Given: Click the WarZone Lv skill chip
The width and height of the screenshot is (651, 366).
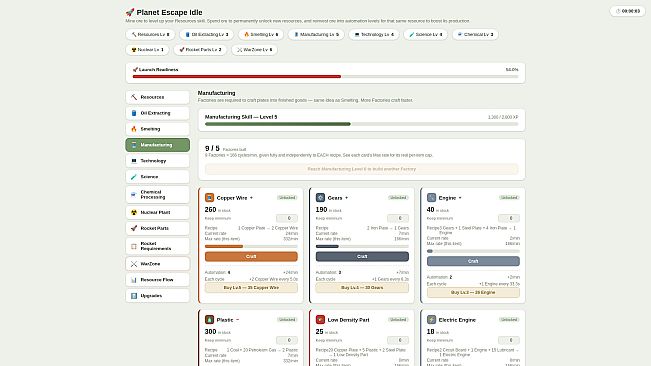Looking at the screenshot, I should tap(255, 50).
